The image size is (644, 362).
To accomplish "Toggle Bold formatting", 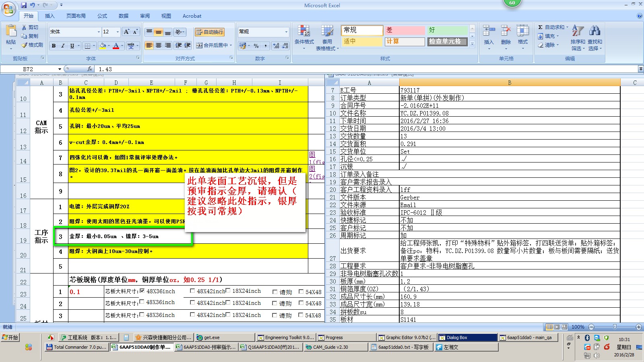I will pos(54,46).
